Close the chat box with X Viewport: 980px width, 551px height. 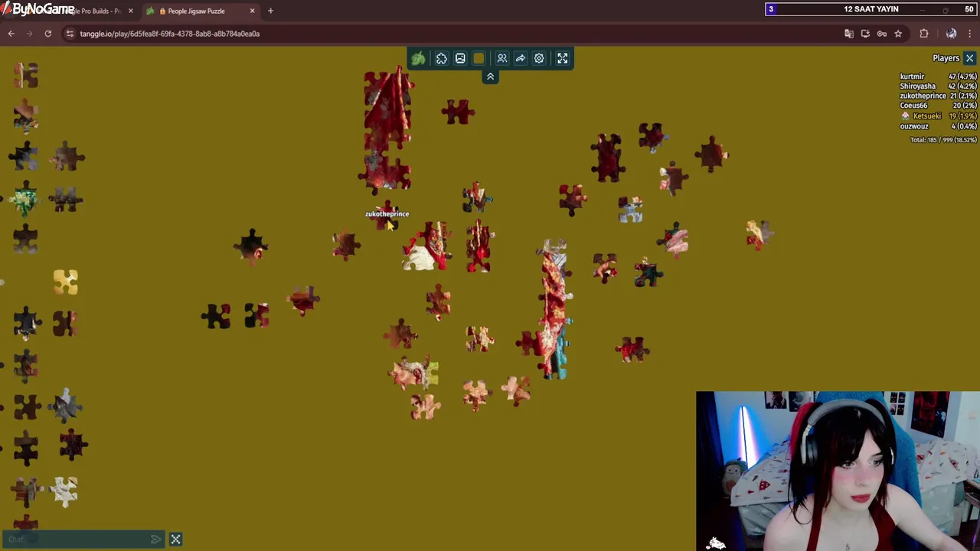(x=175, y=540)
